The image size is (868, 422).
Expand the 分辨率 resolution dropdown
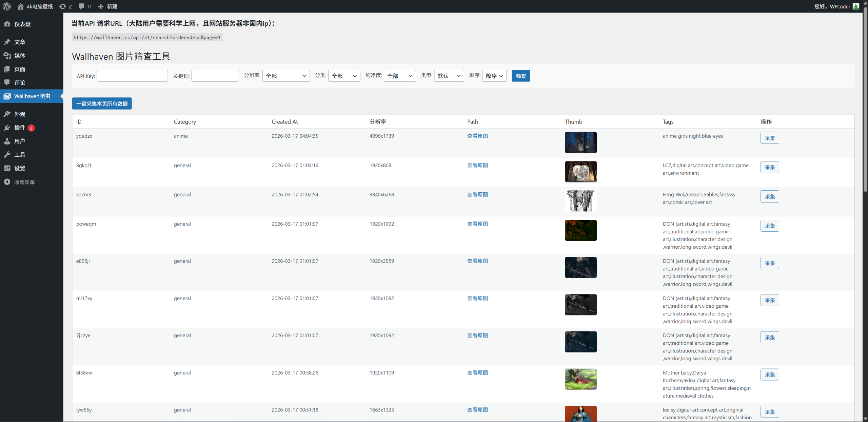286,76
